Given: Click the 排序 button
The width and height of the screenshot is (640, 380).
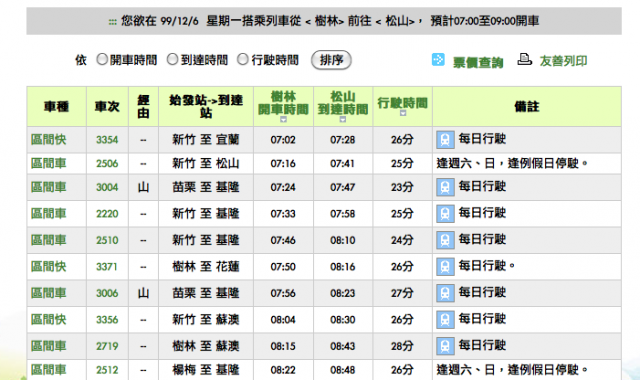Looking at the screenshot, I should click(331, 60).
